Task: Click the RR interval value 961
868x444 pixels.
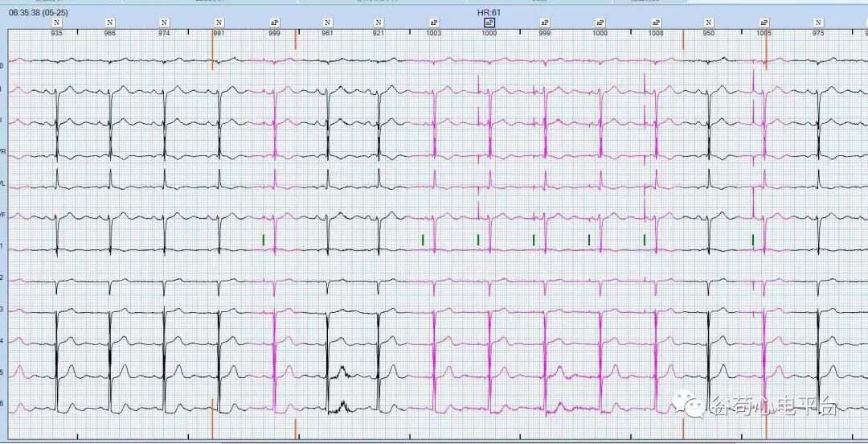Action: (x=328, y=33)
